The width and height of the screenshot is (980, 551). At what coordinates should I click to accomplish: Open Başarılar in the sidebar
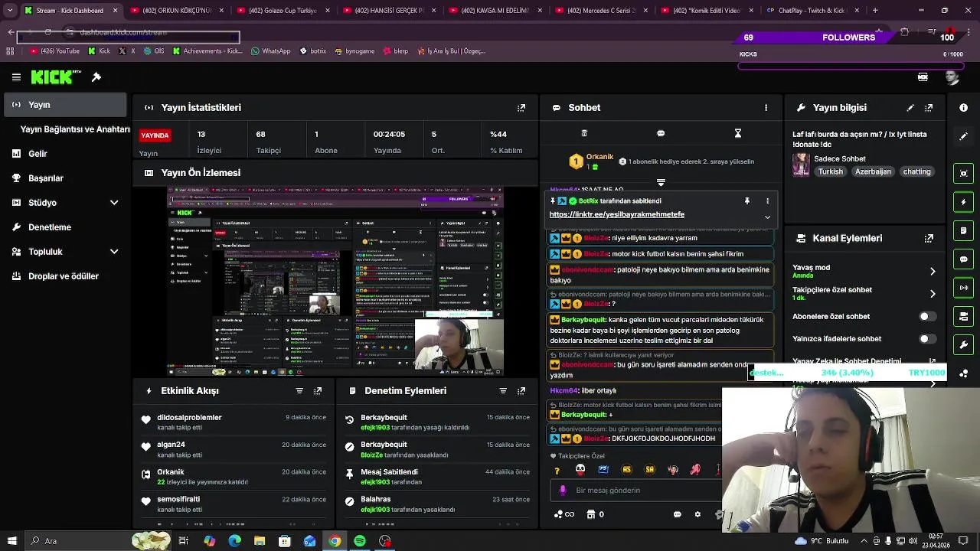click(x=65, y=178)
